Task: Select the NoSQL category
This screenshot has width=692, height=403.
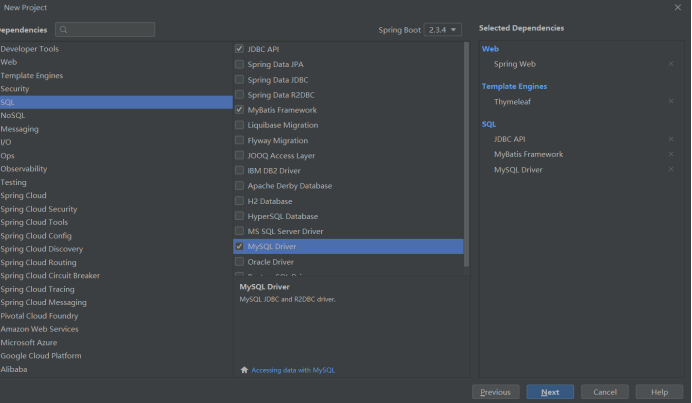Action: click(13, 116)
